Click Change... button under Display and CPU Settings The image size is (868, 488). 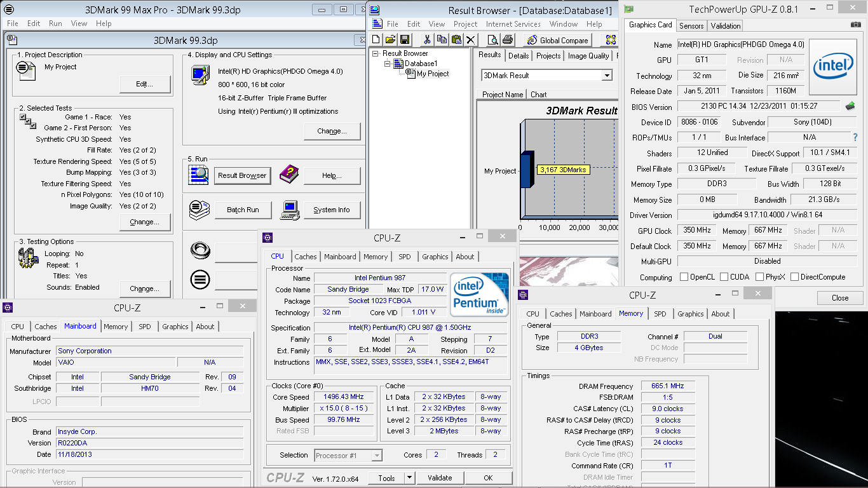332,131
